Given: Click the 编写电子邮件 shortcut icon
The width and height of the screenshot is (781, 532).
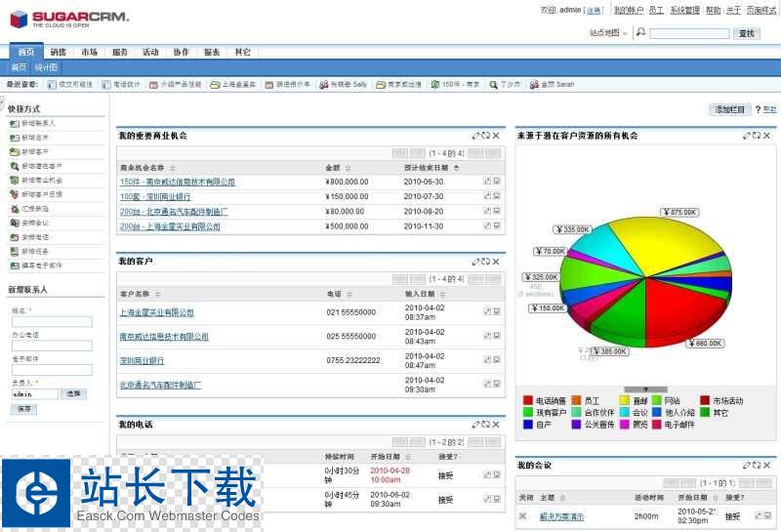Looking at the screenshot, I should (15, 266).
